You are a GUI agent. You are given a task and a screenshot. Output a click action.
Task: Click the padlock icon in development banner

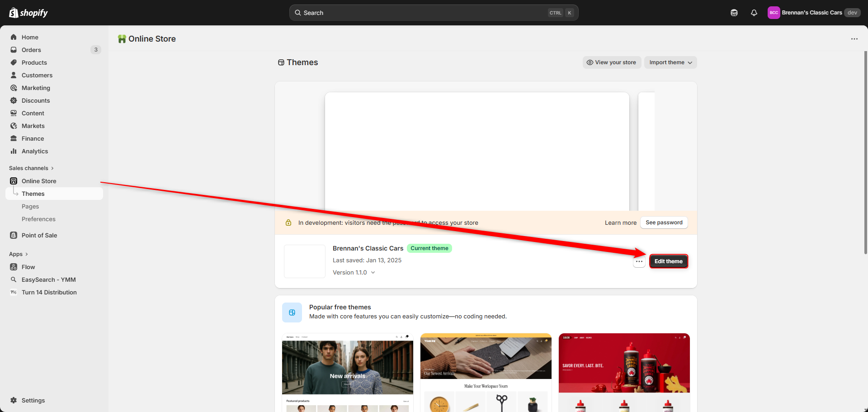point(288,223)
